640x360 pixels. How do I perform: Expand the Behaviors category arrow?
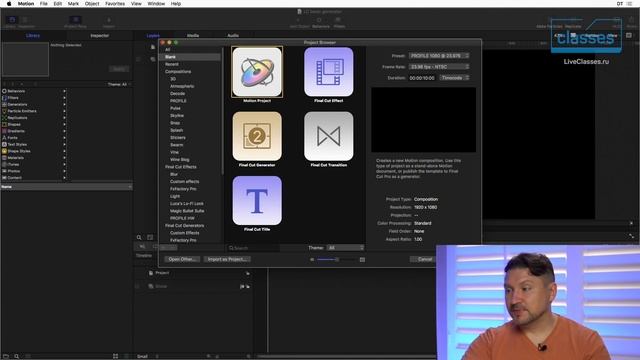pyautogui.click(x=64, y=91)
